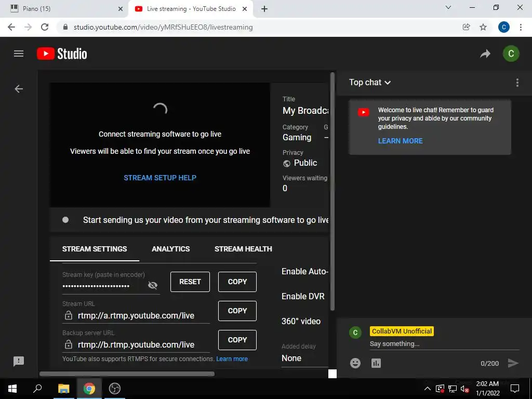Go back using the left sidebar arrow
This screenshot has width=532, height=399.
coord(19,89)
